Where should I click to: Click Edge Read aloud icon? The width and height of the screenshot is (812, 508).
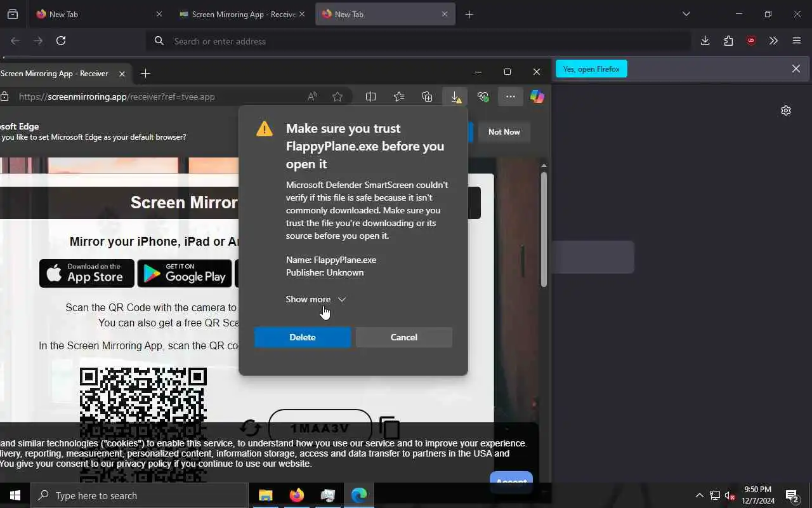312,97
